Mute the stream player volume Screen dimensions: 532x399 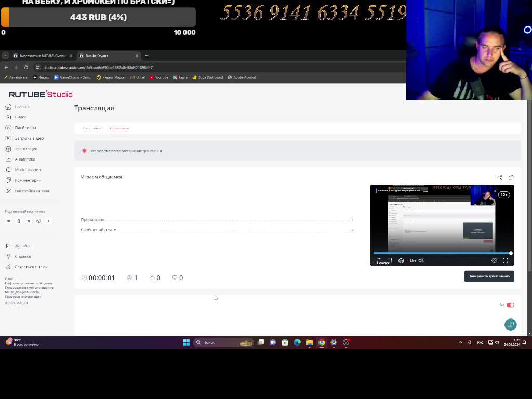(422, 261)
